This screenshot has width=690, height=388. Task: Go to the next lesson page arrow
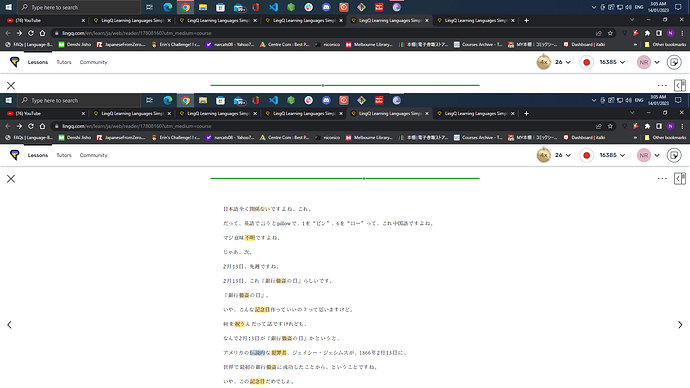(680, 325)
